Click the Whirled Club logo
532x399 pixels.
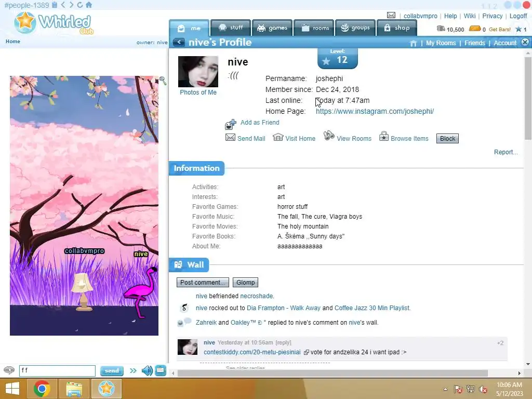click(x=54, y=23)
